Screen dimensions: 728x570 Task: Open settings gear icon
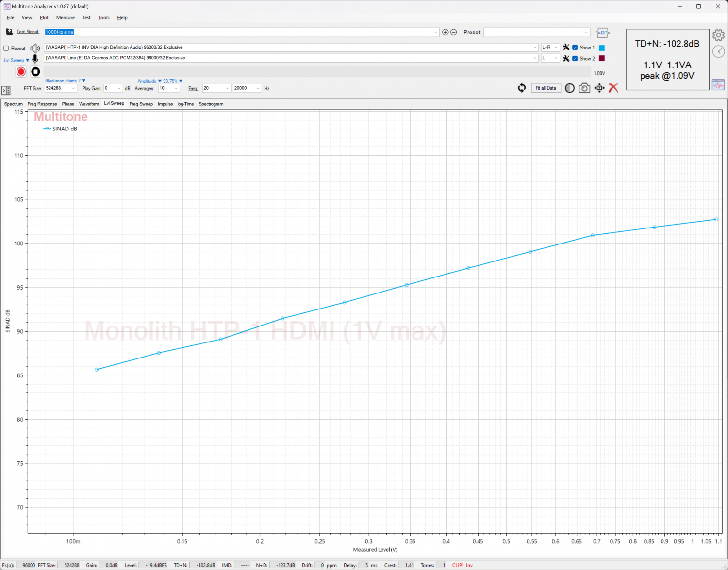718,35
